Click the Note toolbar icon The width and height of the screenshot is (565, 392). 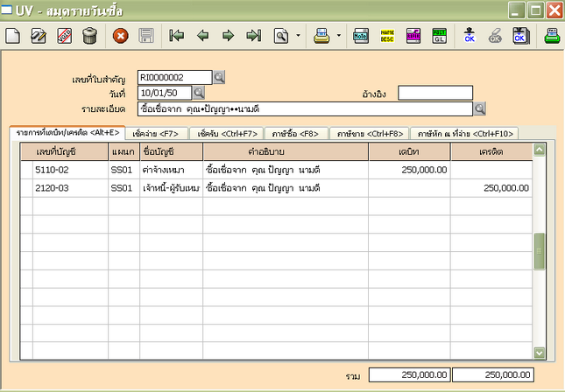(x=360, y=36)
